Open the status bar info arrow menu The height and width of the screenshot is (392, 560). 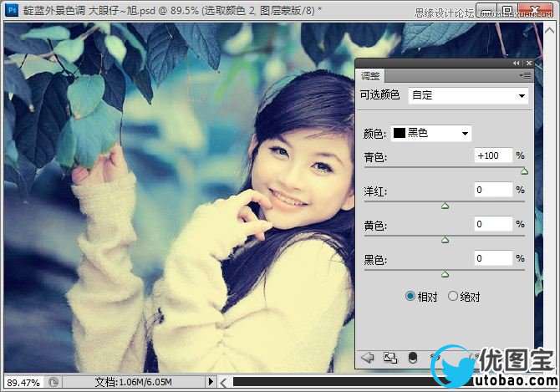click(211, 382)
